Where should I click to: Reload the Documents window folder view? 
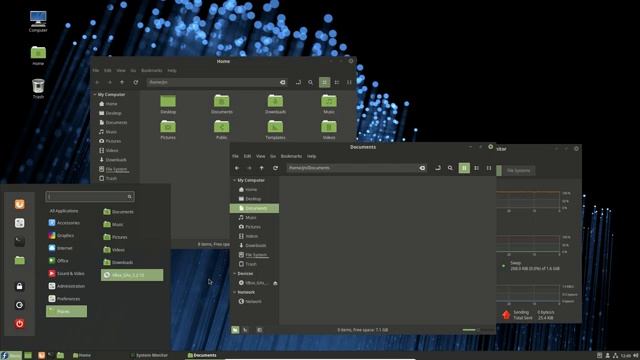[x=276, y=168]
